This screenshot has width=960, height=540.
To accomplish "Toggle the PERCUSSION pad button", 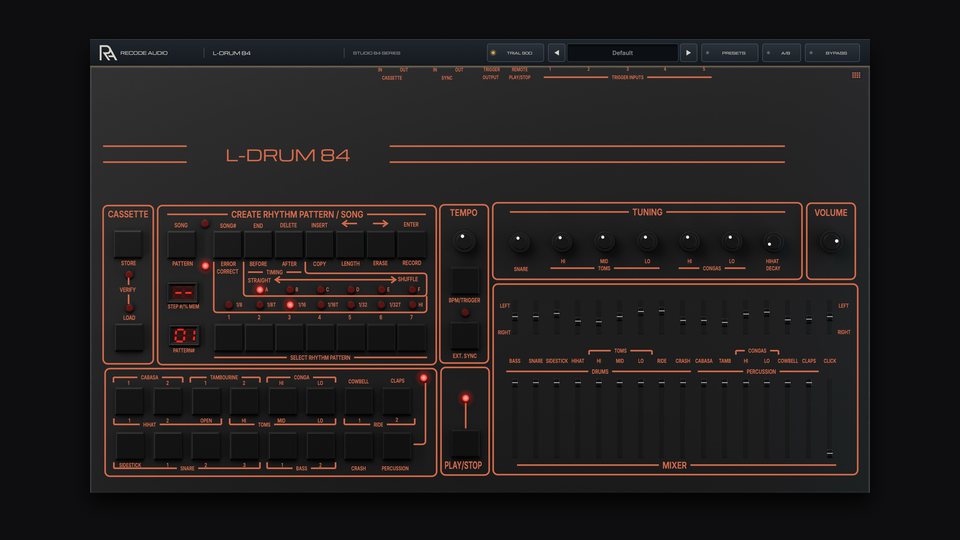I will click(x=397, y=447).
